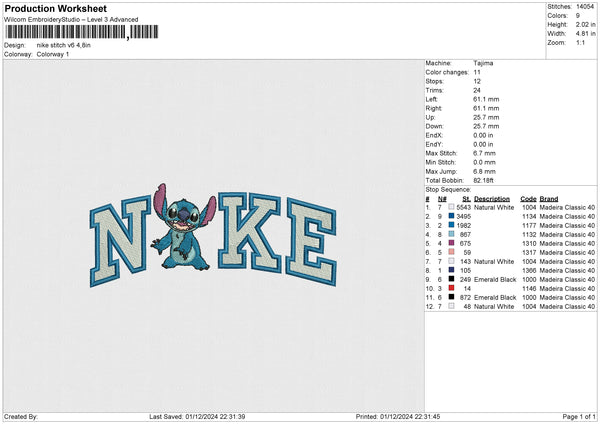Click the 'Up:' extent label

tap(430, 117)
